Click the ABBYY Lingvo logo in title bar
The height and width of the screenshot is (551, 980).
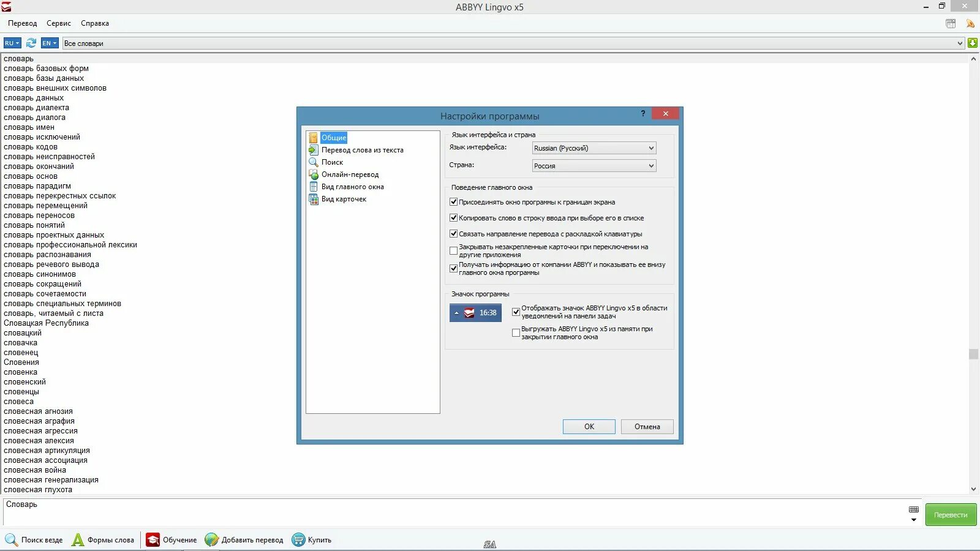pyautogui.click(x=6, y=7)
